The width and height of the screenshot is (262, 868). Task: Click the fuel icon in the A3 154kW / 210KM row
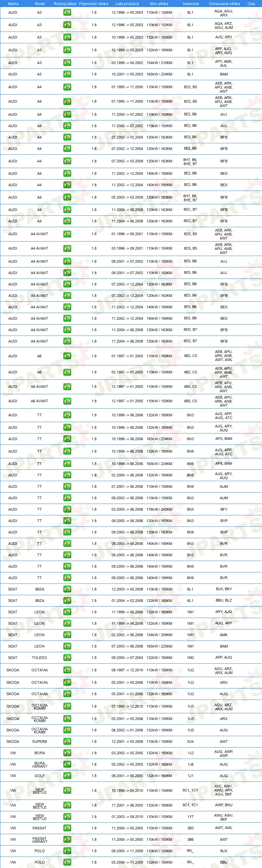coord(67,63)
